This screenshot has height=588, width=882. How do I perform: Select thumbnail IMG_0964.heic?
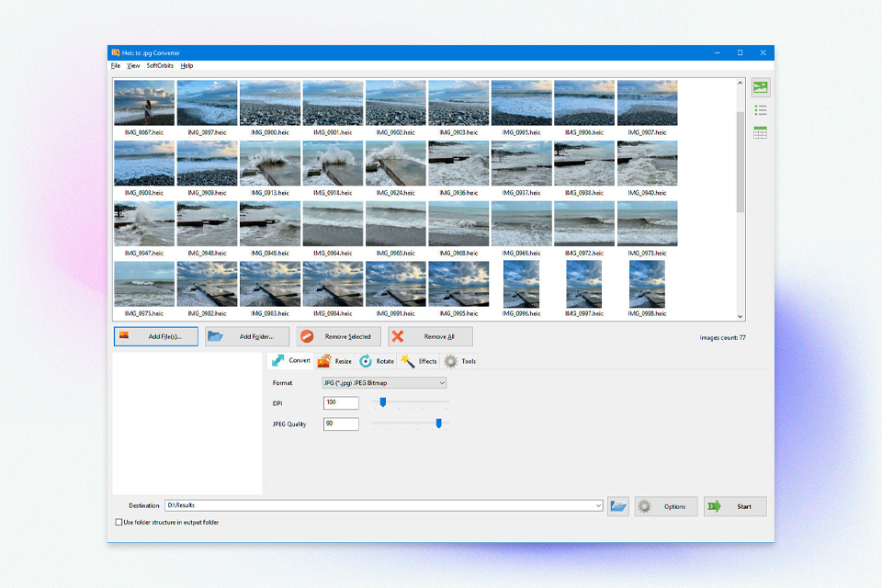point(333,223)
